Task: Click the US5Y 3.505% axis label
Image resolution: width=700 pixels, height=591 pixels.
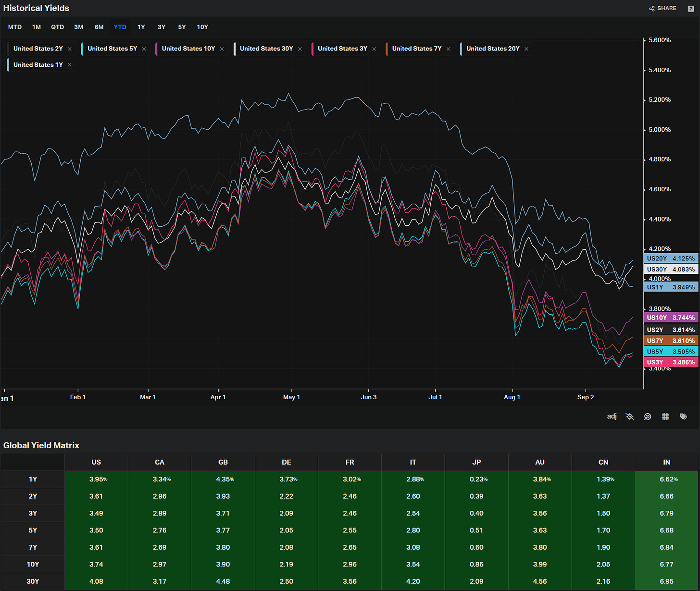Action: coord(671,352)
